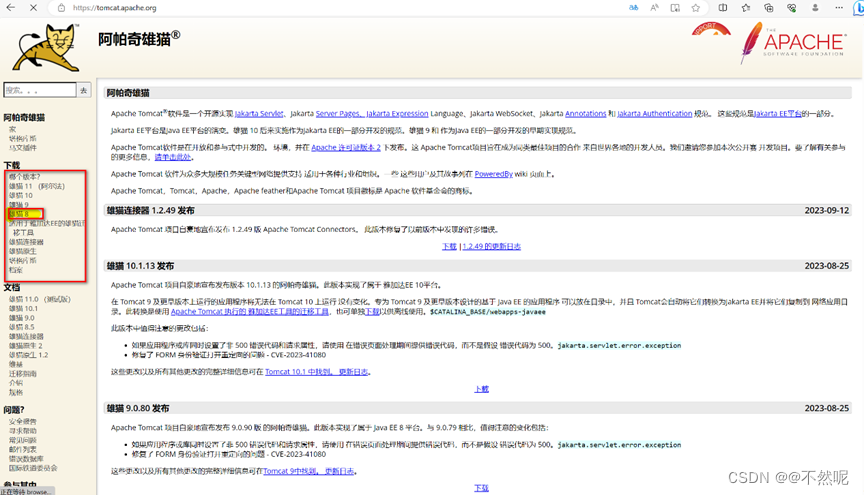
Task: Open Apache 许可证版本 2 link
Action: [x=346, y=148]
